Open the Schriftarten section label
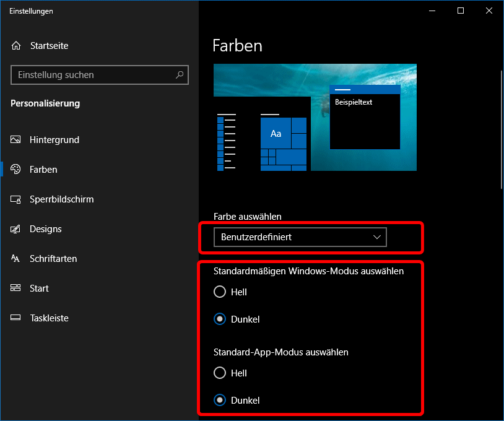Viewport: 504px width, 421px height. (53, 259)
